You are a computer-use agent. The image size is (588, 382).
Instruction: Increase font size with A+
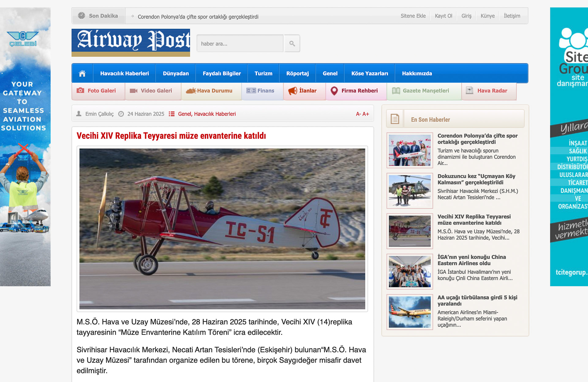coord(366,114)
